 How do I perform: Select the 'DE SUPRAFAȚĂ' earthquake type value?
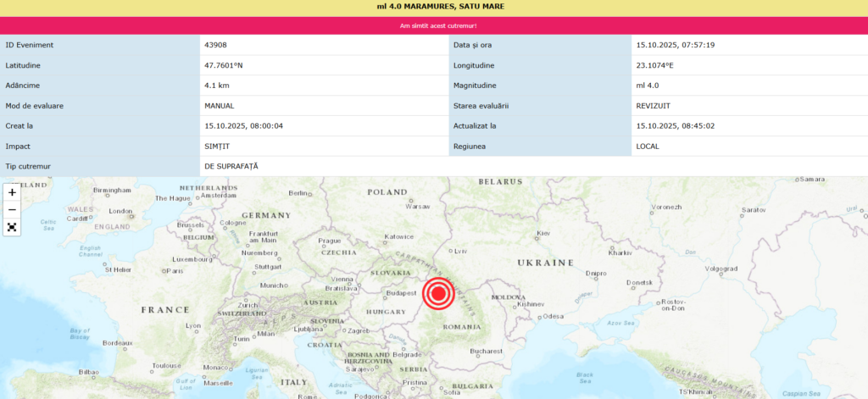tap(231, 167)
